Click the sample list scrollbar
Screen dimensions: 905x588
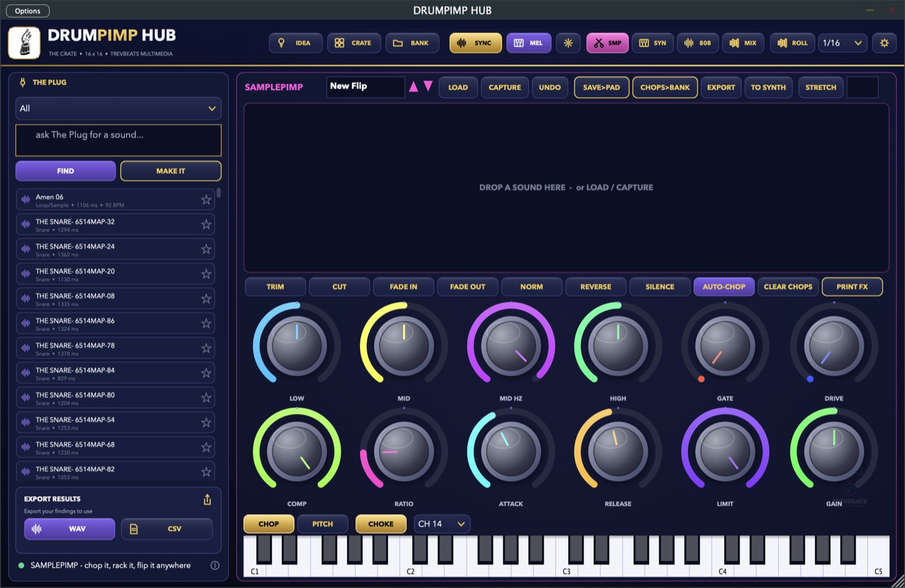[218, 193]
